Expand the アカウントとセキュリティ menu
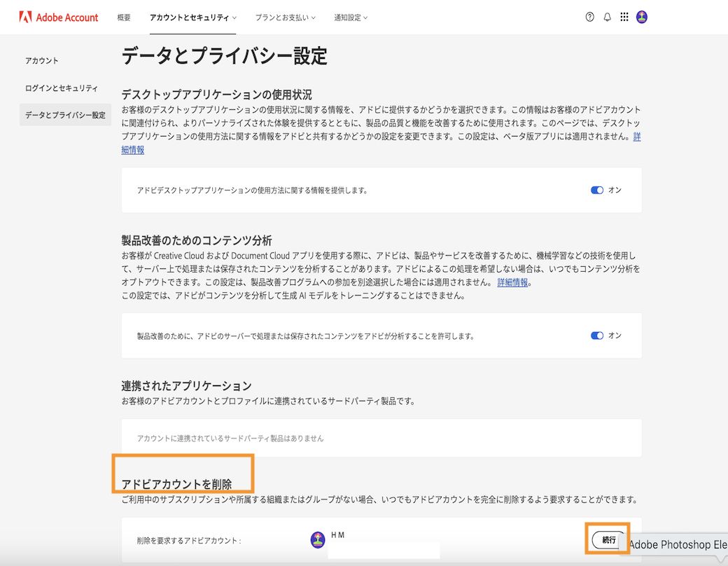 click(x=192, y=18)
